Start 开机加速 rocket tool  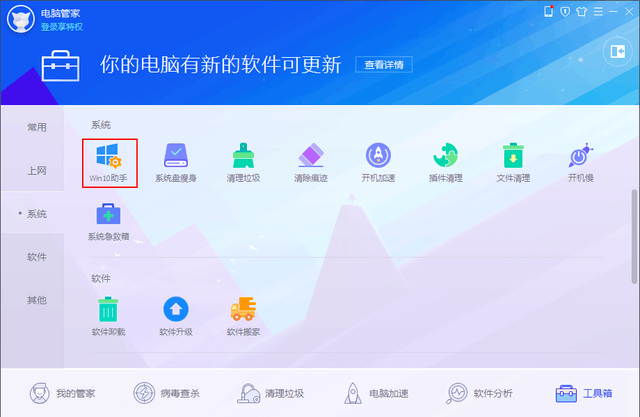pos(378,163)
